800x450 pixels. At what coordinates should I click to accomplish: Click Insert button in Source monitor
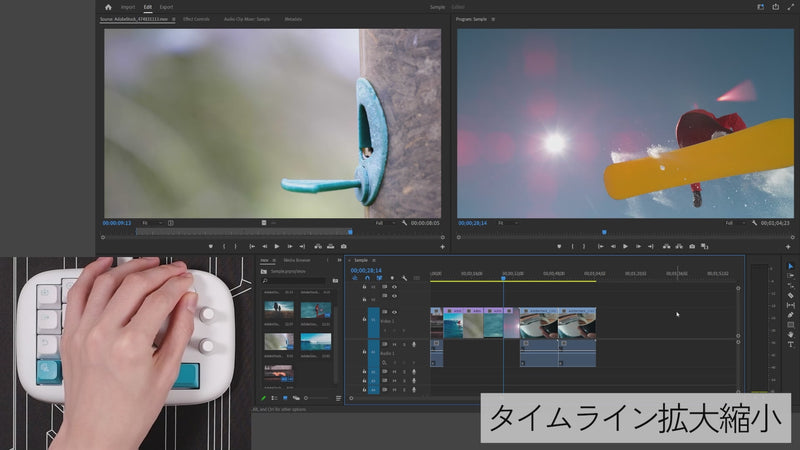(x=318, y=246)
